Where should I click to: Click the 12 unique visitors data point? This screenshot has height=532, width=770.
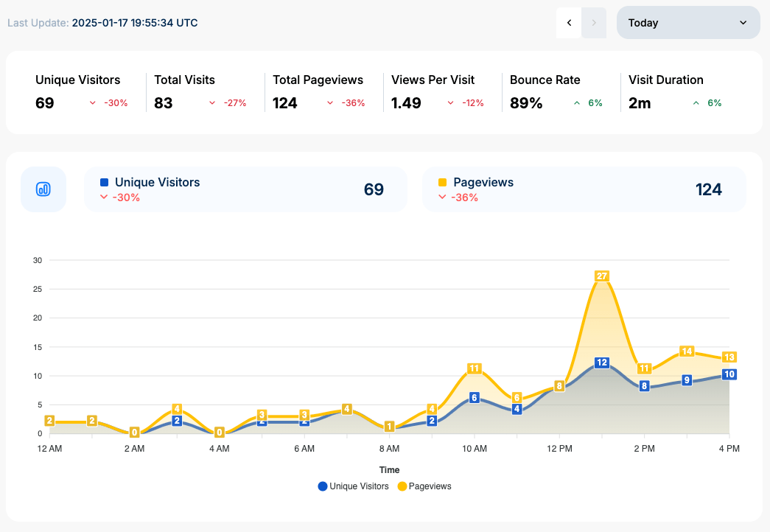click(x=602, y=363)
